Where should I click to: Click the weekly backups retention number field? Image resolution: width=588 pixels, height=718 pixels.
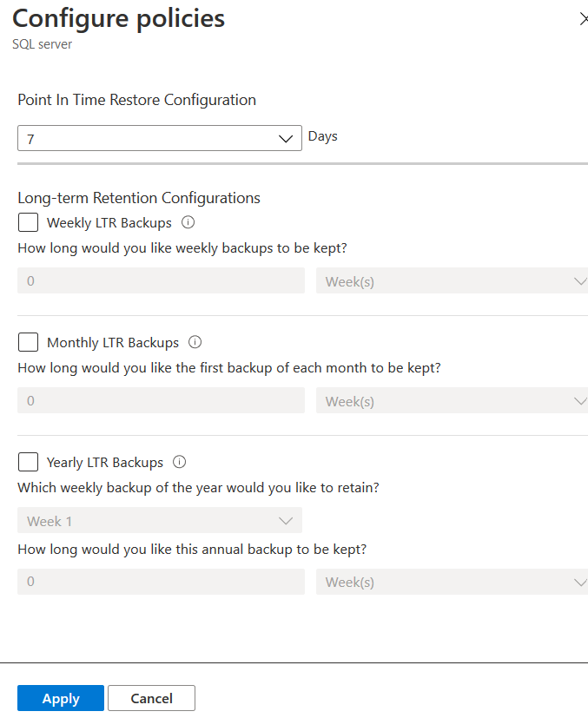[x=161, y=281]
